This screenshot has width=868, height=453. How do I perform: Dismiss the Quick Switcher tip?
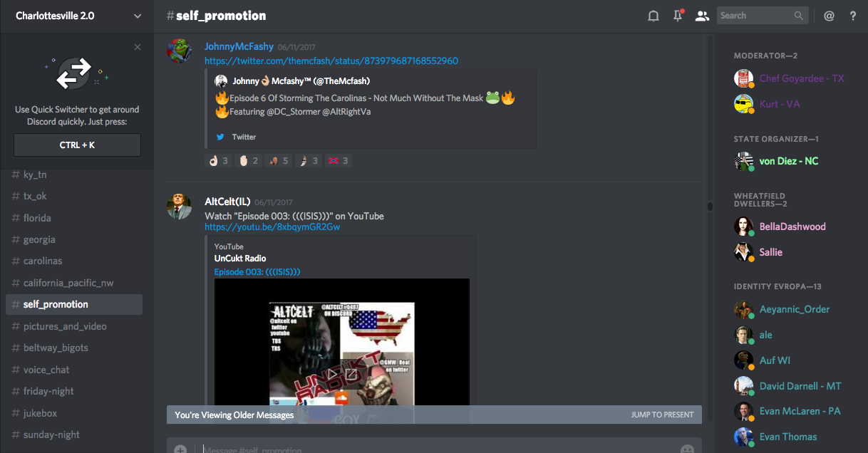138,48
